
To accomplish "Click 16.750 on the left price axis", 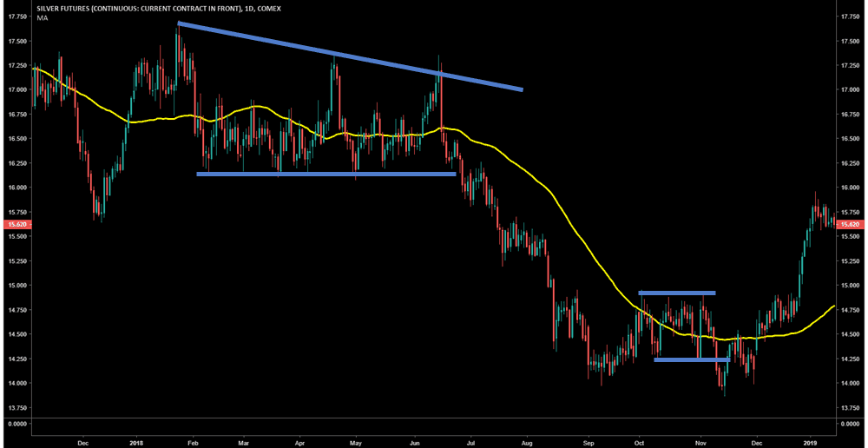I will click(17, 114).
